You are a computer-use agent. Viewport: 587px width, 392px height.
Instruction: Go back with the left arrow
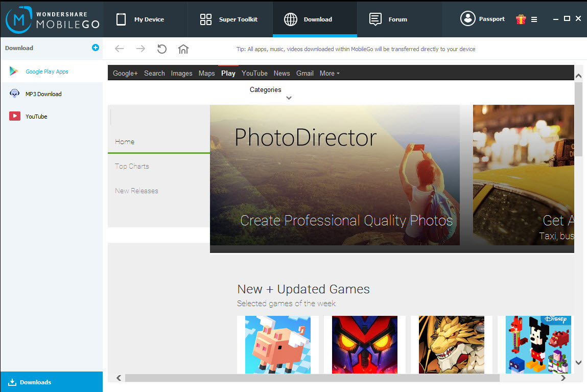coord(120,49)
